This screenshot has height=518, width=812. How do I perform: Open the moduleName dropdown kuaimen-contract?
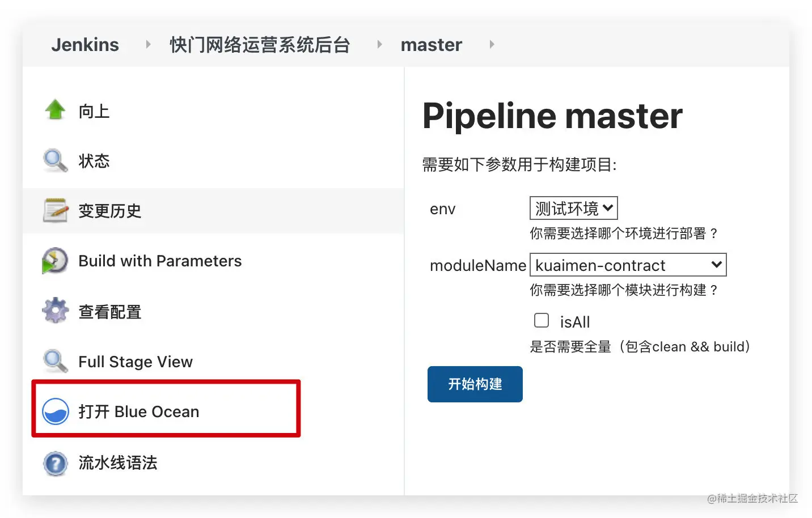click(628, 265)
